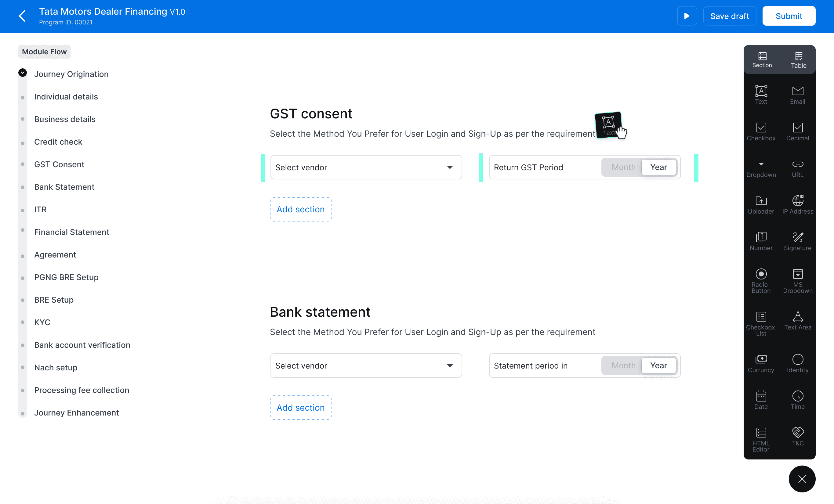The height and width of the screenshot is (504, 834).
Task: Select the Text Area component
Action: (797, 321)
